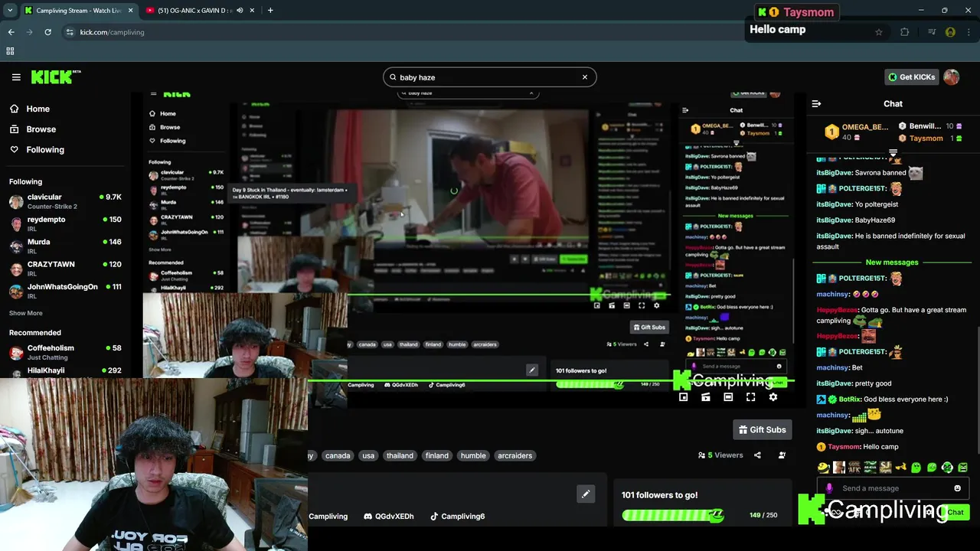The width and height of the screenshot is (980, 551).
Task: Open reydempto channel in the left sidebar list
Action: click(x=65, y=223)
